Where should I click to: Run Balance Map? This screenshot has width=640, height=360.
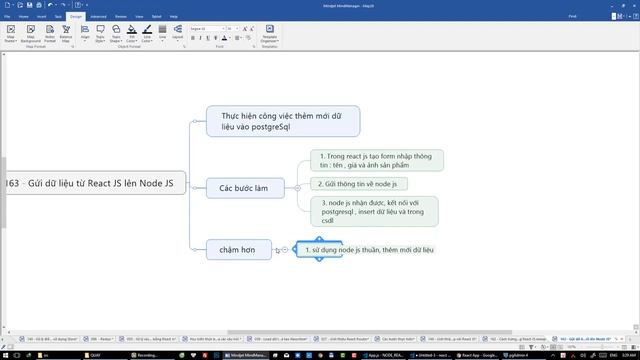pos(66,33)
